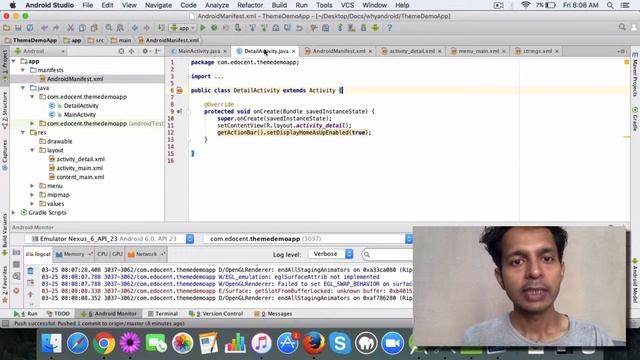Open Terminal tool window
Image resolution: width=640 pixels, height=360 pixels.
pos(162,313)
